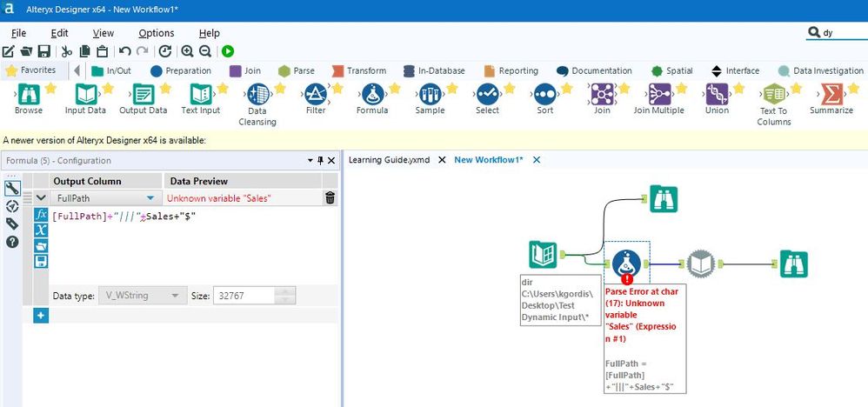Switch to the New Workflow1 tab
The image size is (868, 407).
pos(489,159)
